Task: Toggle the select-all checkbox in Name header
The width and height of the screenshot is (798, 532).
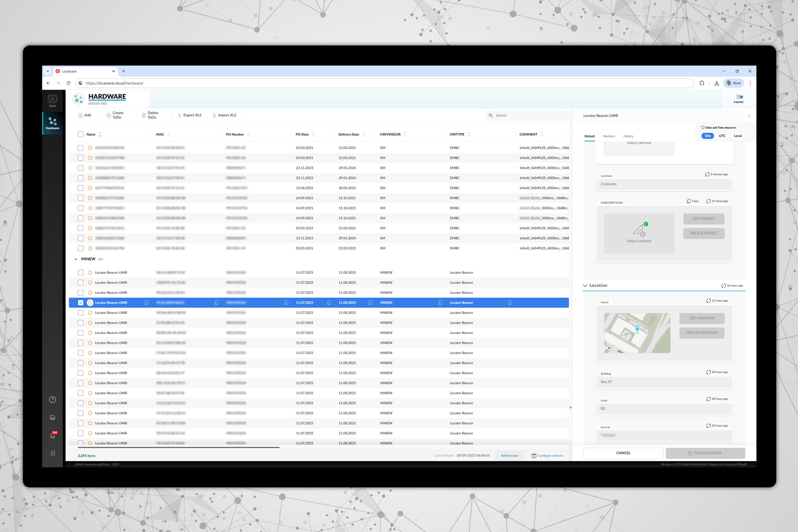Action: (80, 134)
